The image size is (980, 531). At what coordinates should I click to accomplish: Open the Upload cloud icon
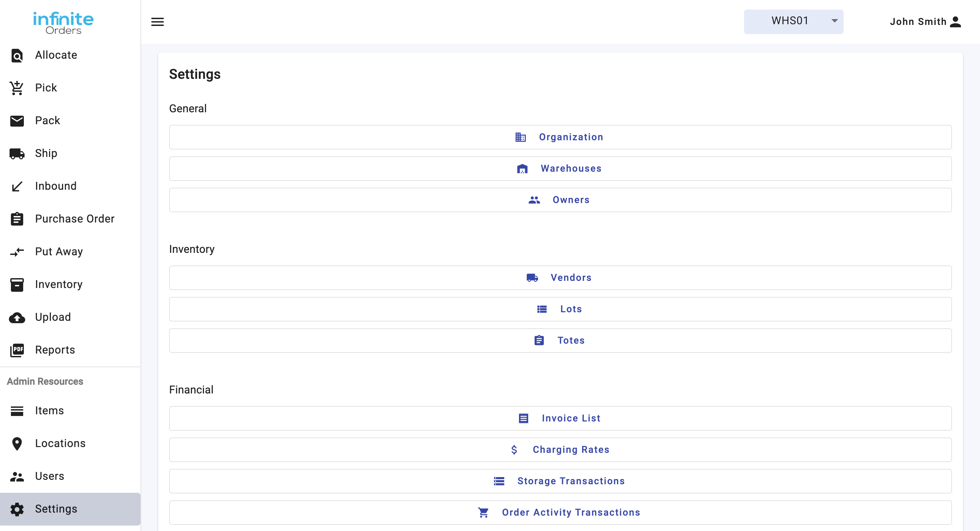pyautogui.click(x=17, y=317)
